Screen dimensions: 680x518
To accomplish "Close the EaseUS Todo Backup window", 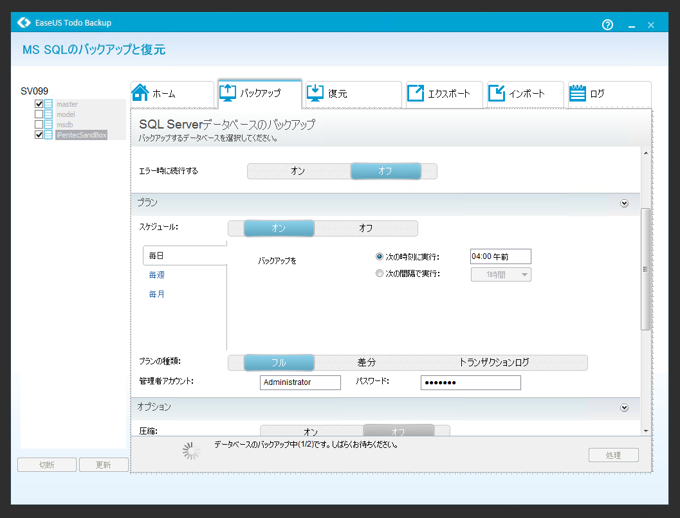I will click(651, 25).
